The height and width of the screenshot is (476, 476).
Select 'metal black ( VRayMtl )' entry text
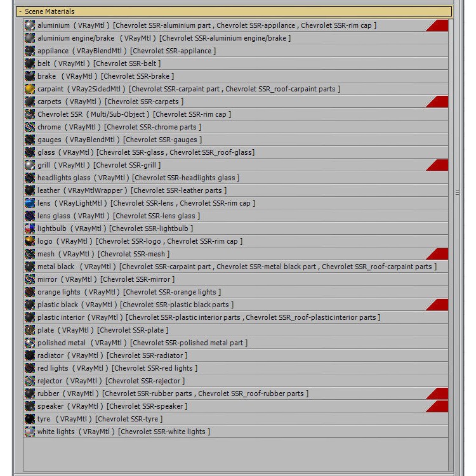pos(77,267)
